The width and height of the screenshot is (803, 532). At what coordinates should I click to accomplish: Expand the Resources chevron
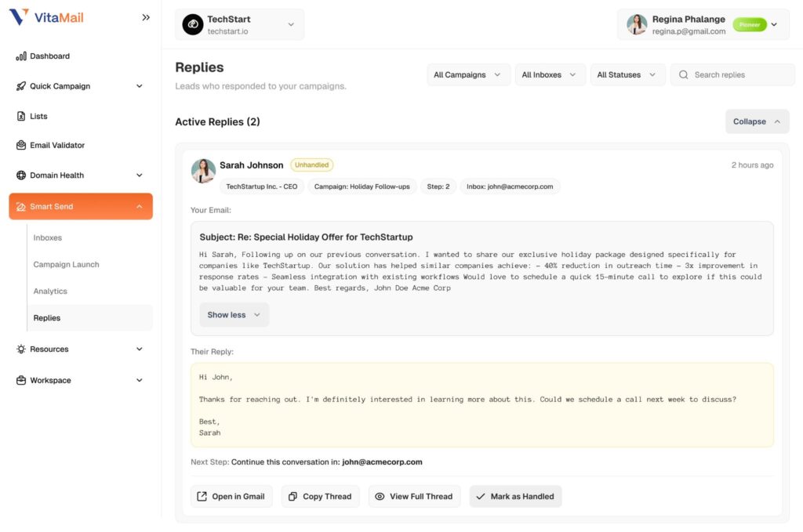pyautogui.click(x=140, y=349)
